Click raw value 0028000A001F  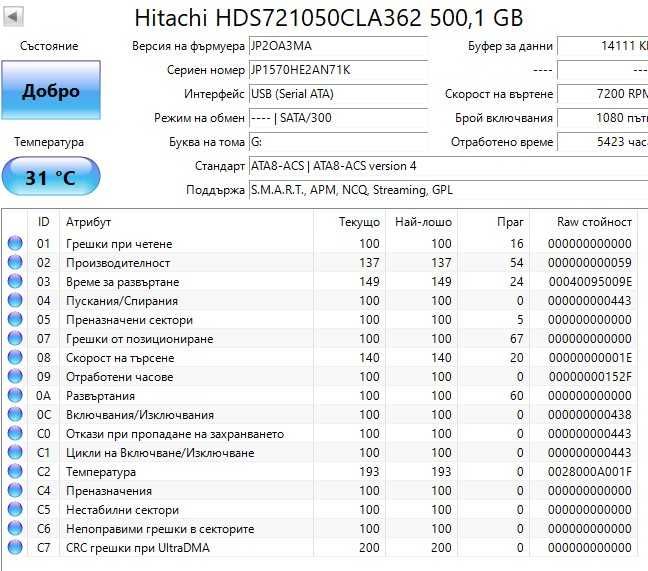click(x=590, y=471)
